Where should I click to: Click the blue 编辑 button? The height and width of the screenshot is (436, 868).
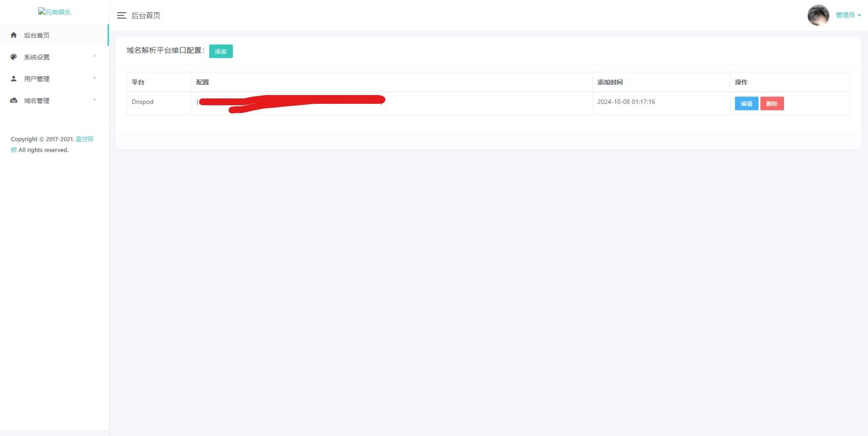pyautogui.click(x=747, y=103)
